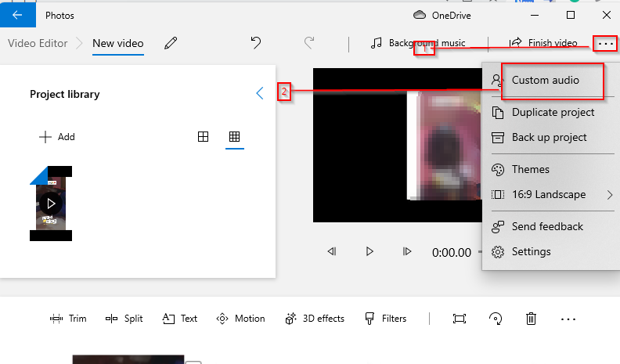Open 3D effects for the clip

tap(315, 319)
